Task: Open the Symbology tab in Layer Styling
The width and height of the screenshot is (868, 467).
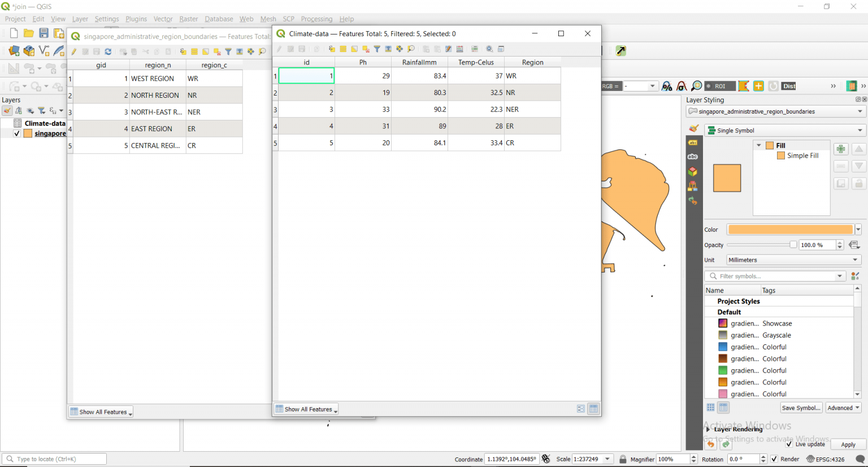Action: [693, 128]
